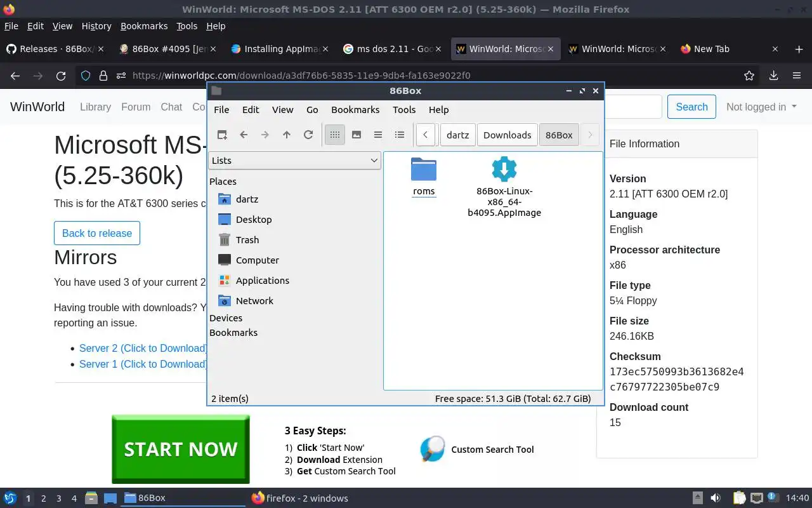Open Network in Places sidebar

pos(254,300)
